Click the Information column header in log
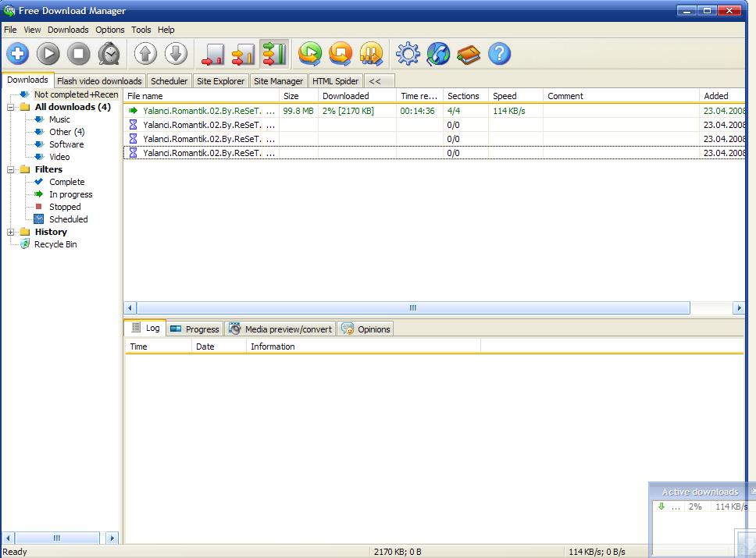756x558 pixels. click(363, 347)
